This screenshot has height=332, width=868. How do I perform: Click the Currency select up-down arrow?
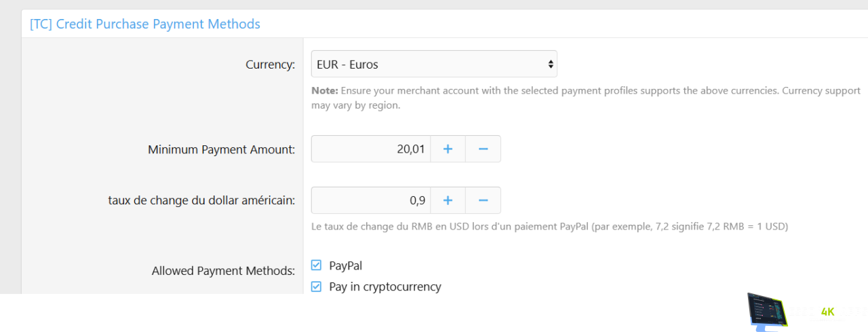click(x=550, y=64)
